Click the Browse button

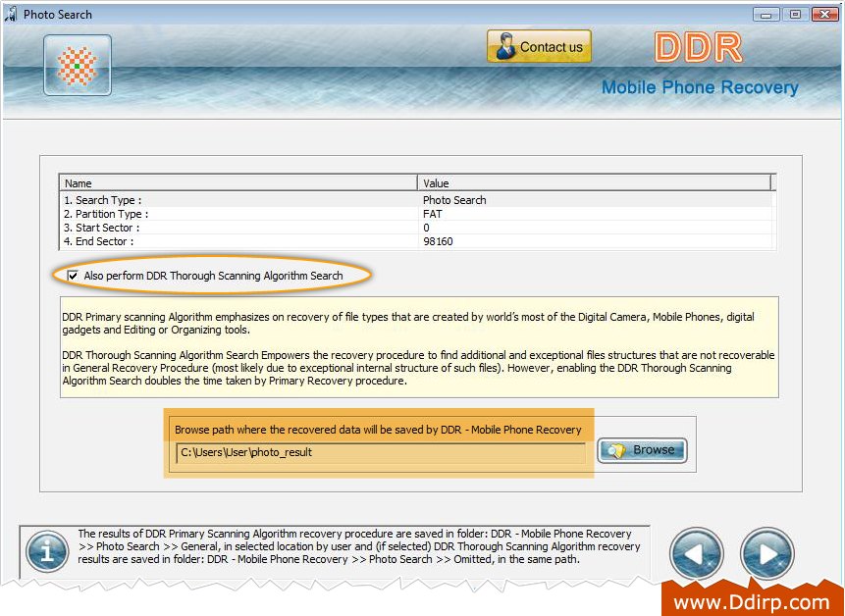[x=642, y=450]
